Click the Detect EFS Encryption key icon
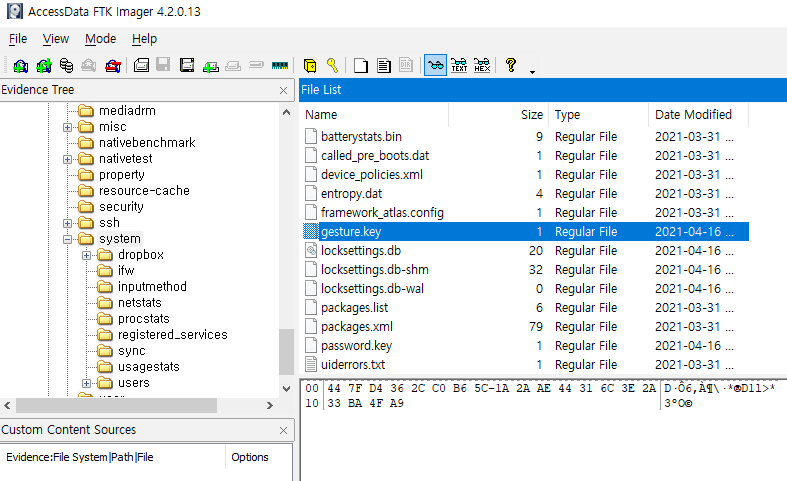Image resolution: width=787 pixels, height=481 pixels. tap(332, 65)
